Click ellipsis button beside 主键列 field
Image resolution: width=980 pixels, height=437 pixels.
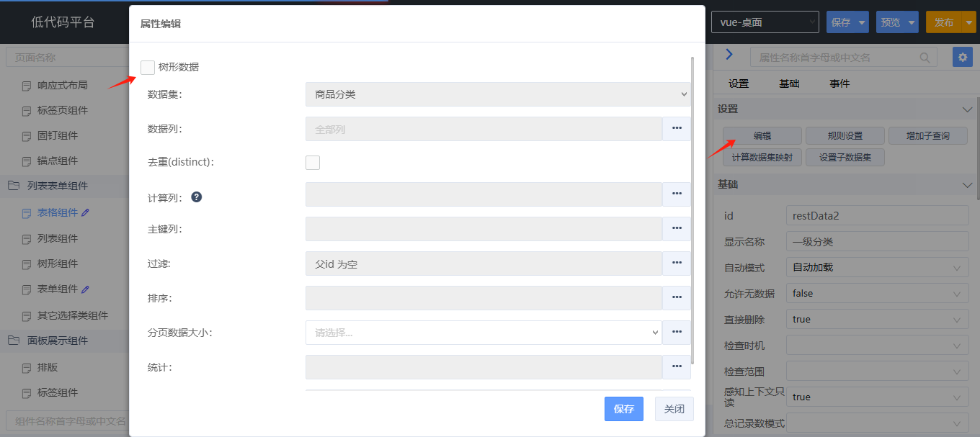point(677,229)
